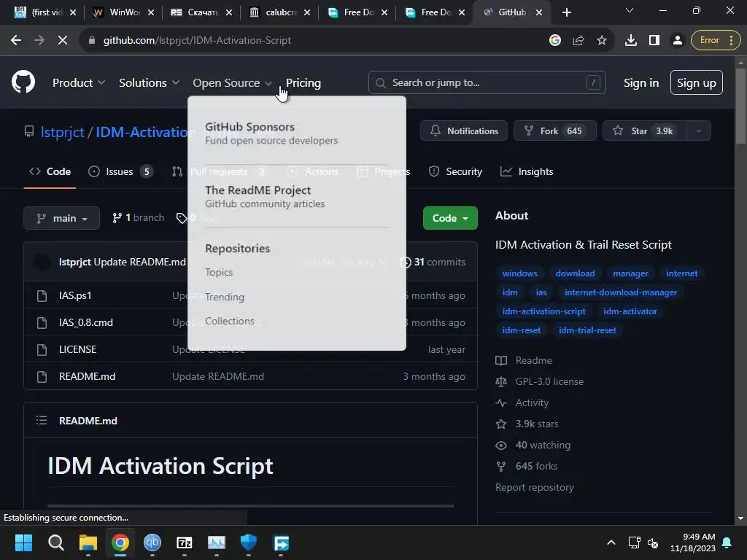This screenshot has height=560, width=747.
Task: Click the Sign up button
Action: coord(697,83)
